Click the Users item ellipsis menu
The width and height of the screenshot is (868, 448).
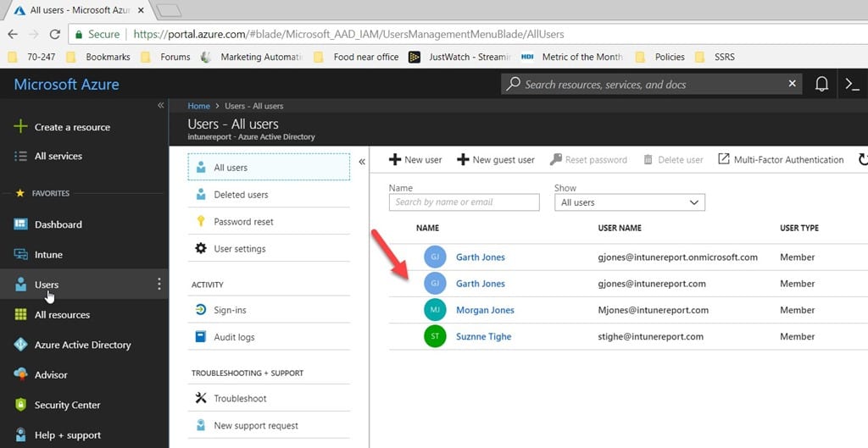click(159, 284)
